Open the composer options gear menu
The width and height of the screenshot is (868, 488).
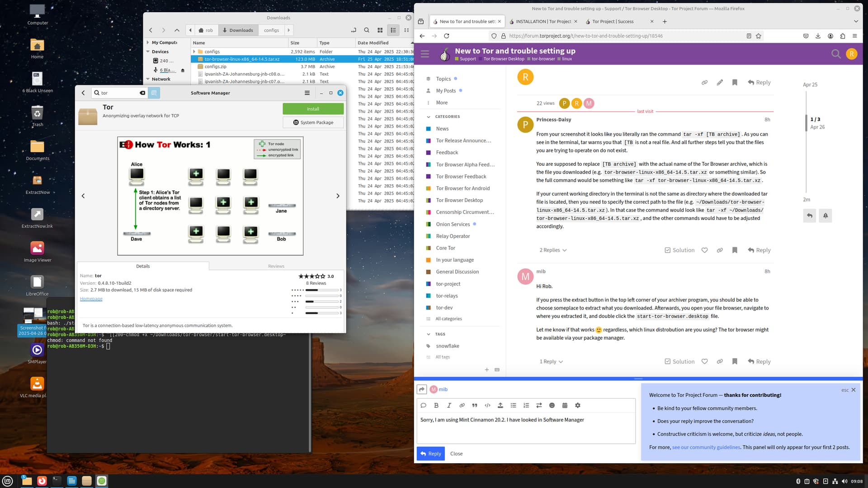[578, 405]
